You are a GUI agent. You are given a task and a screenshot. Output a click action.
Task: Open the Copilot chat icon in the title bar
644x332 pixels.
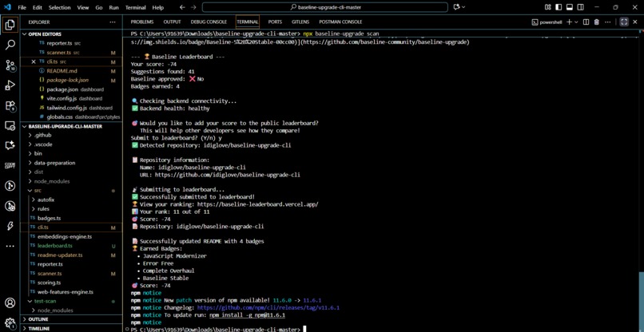click(456, 7)
